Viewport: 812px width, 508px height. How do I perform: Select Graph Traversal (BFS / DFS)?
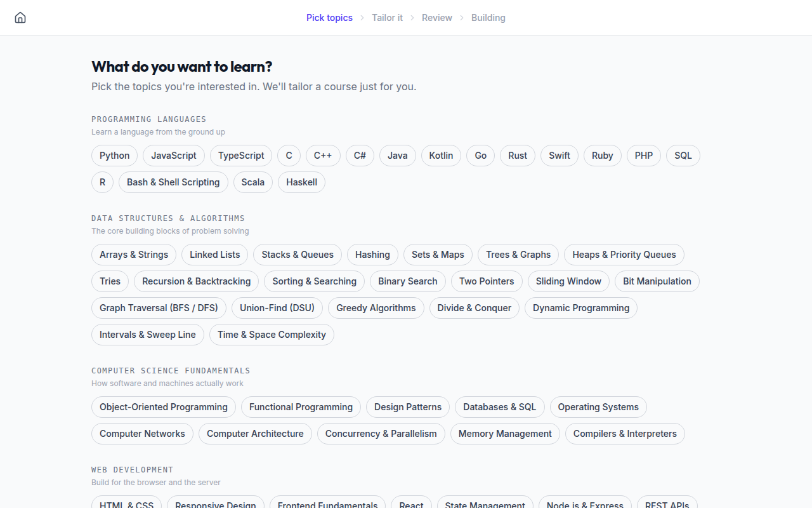[x=159, y=308]
